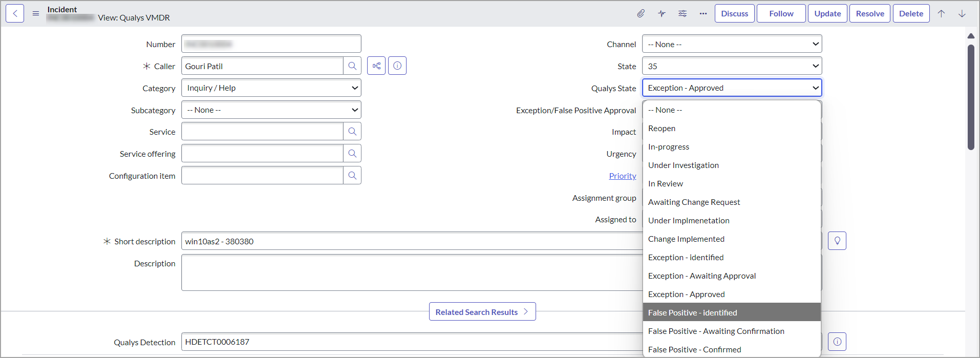The height and width of the screenshot is (358, 980).
Task: Open the more options ellipsis icon
Action: click(703, 14)
